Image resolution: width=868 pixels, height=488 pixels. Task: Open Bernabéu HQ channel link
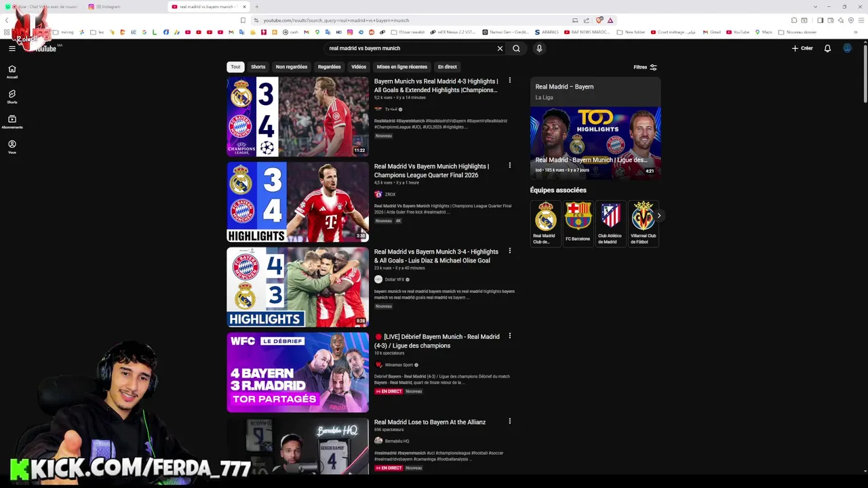(397, 441)
